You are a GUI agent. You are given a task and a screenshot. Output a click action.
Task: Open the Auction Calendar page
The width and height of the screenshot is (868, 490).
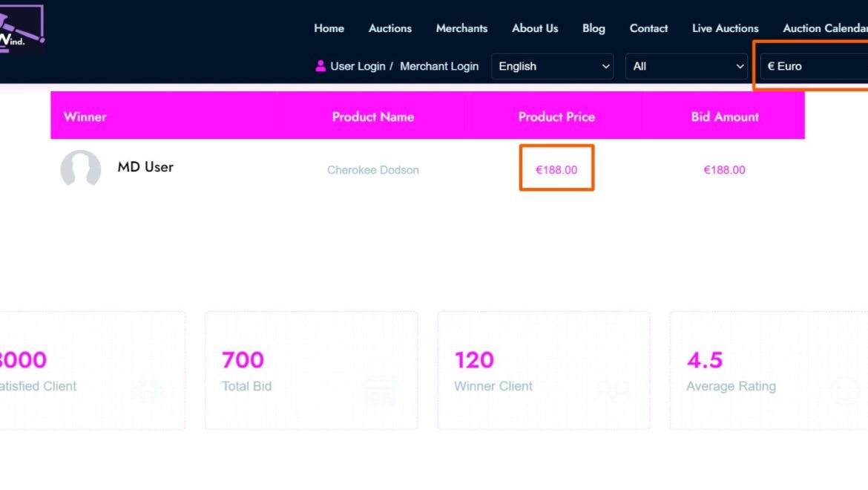tap(825, 28)
